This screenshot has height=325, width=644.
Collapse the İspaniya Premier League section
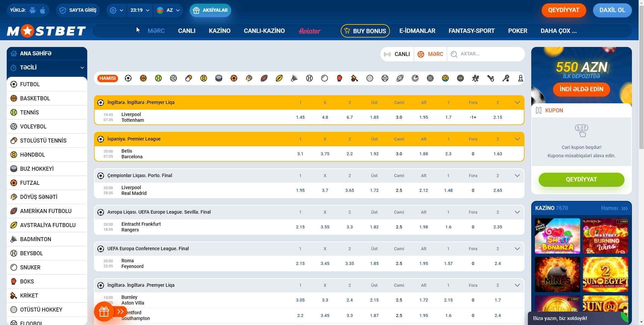pos(517,139)
